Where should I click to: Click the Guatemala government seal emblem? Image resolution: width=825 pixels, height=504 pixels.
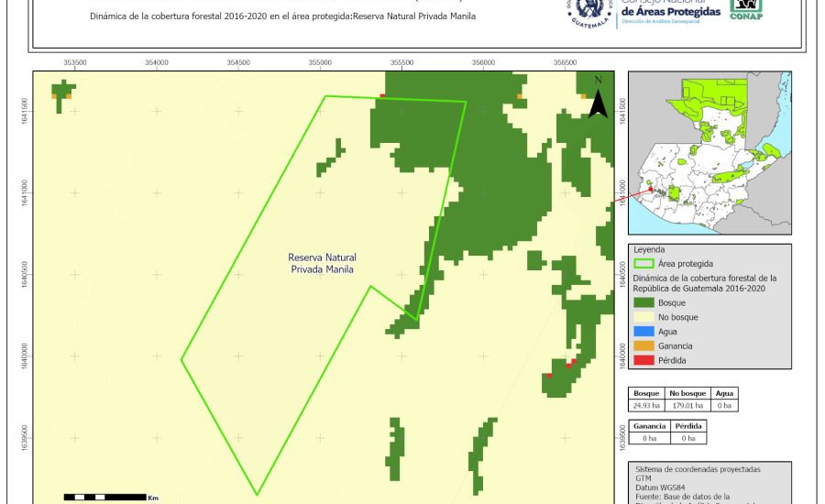(x=594, y=11)
